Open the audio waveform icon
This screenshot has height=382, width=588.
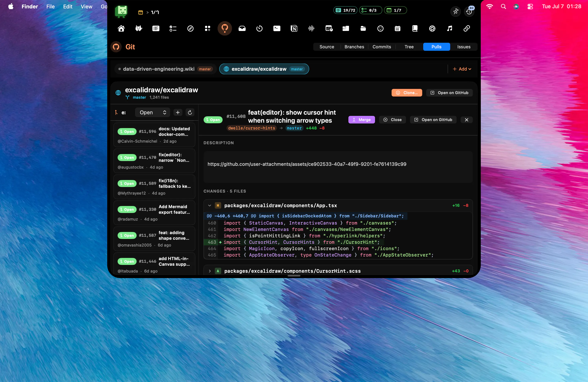pyautogui.click(x=311, y=28)
